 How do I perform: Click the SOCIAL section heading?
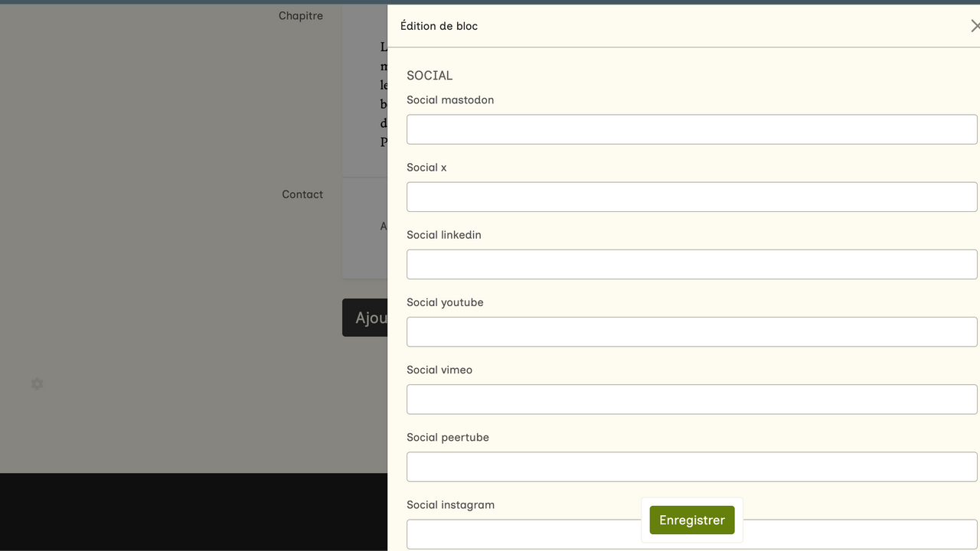point(430,75)
